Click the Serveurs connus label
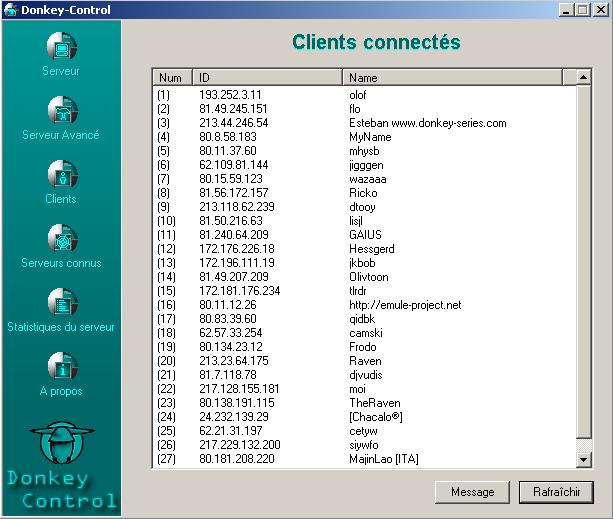The image size is (613, 519). click(x=61, y=263)
